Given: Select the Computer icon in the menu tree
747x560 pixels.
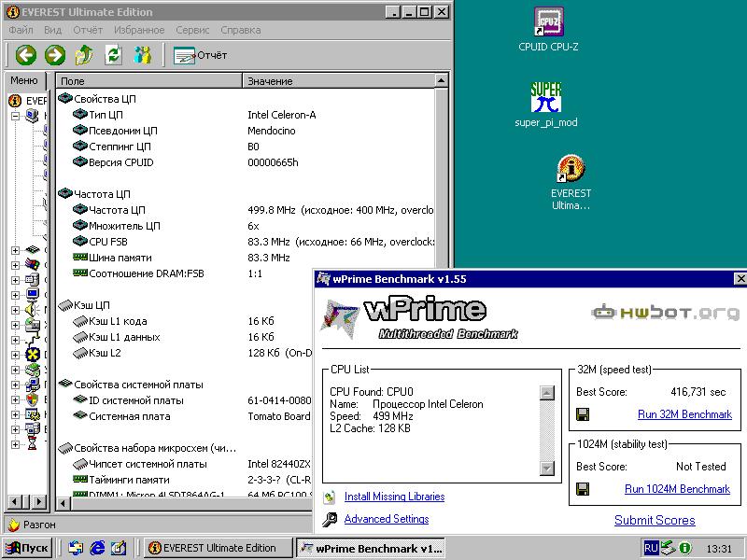Looking at the screenshot, I should (x=33, y=116).
